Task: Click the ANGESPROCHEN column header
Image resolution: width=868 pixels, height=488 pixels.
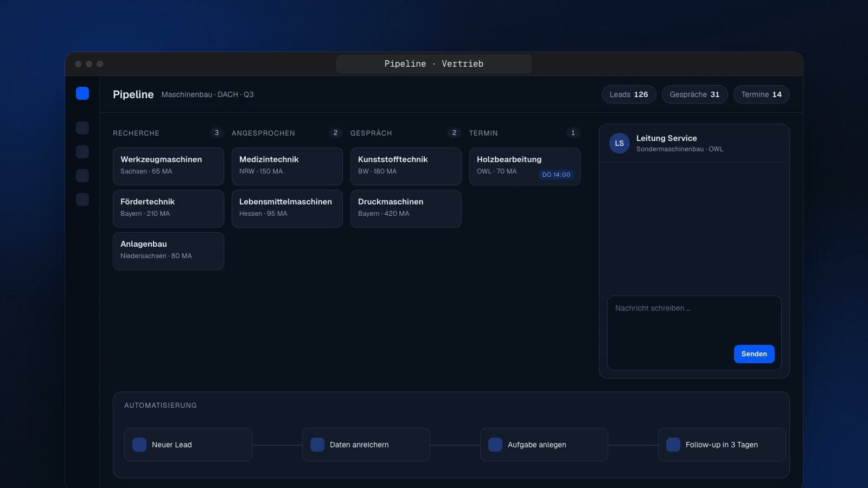Action: click(263, 133)
